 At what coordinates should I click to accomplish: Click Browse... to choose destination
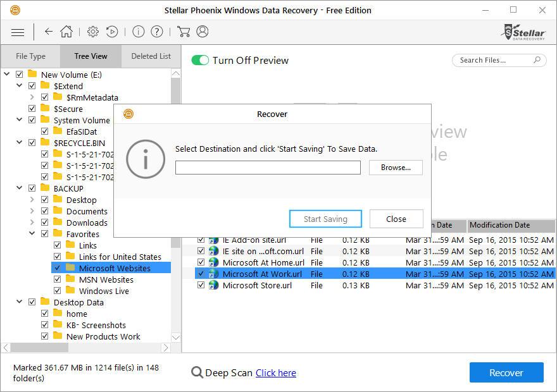[396, 168]
